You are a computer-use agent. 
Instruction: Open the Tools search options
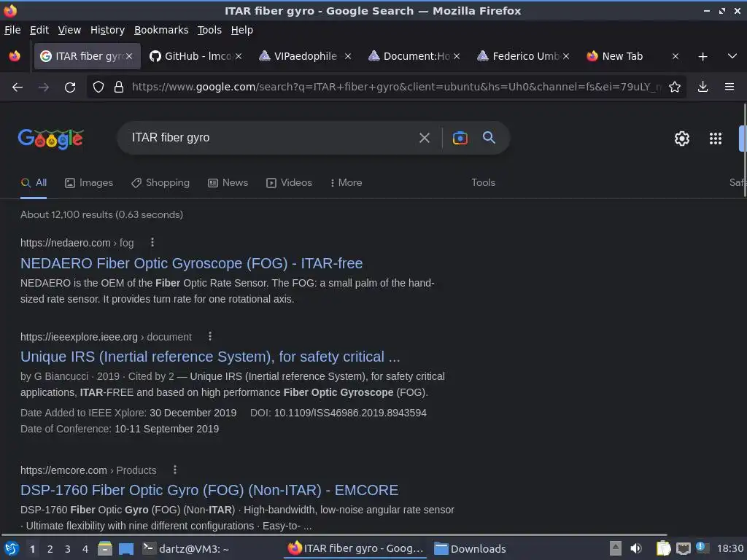pyautogui.click(x=483, y=183)
